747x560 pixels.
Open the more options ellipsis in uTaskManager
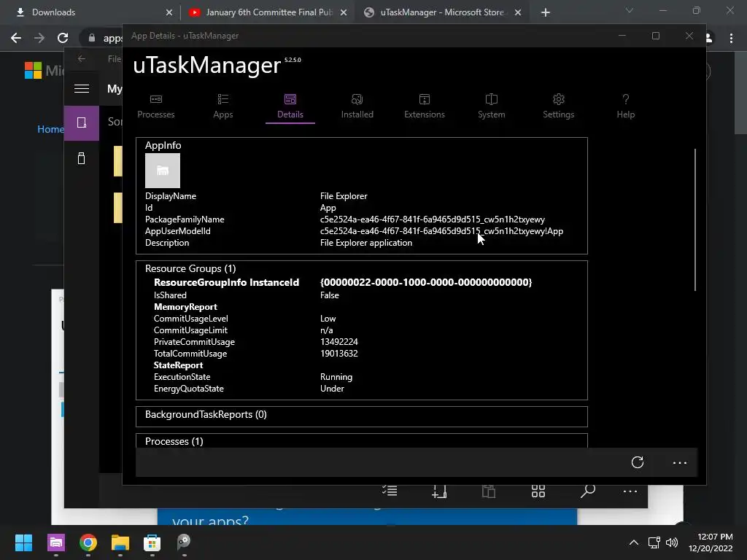[680, 463]
